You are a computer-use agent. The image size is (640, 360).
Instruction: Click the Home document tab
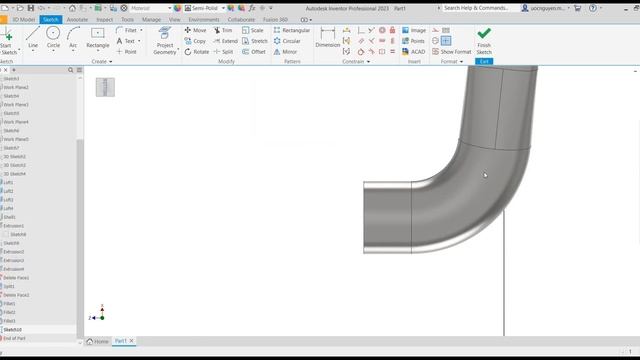pos(98,341)
